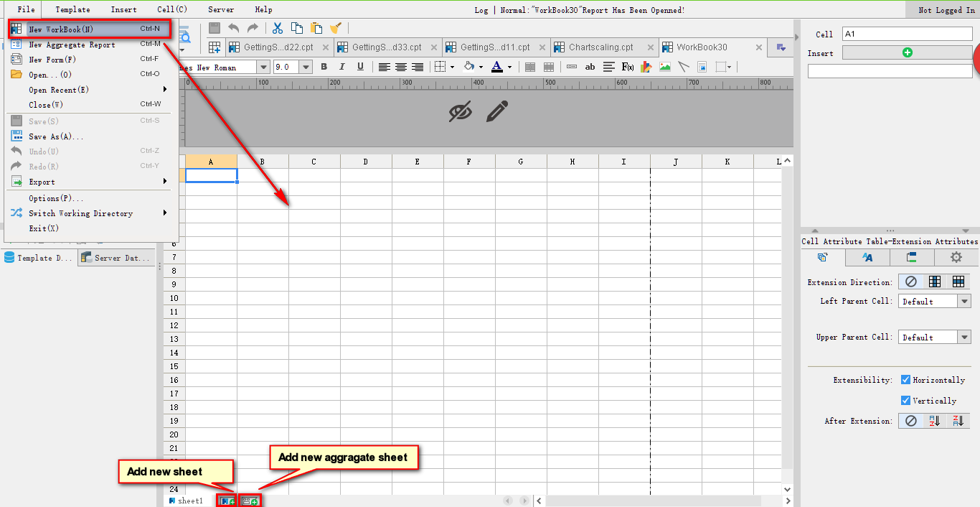Select ascending A-Z After Extension sort
The image size is (980, 507).
coord(935,421)
